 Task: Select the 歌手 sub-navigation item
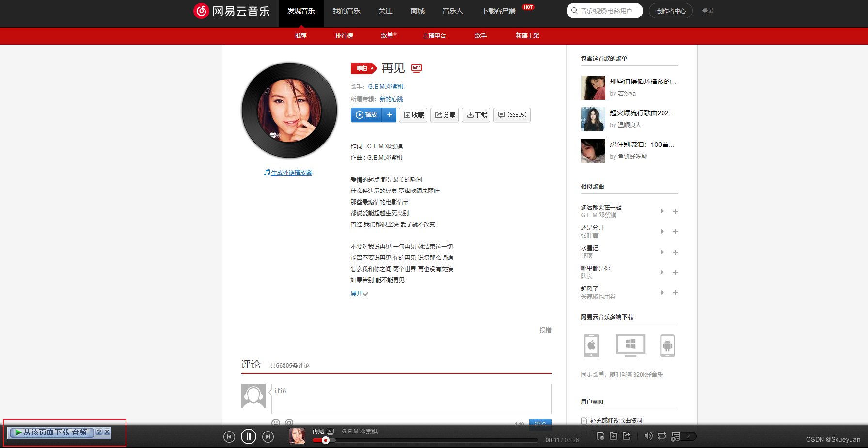click(481, 36)
